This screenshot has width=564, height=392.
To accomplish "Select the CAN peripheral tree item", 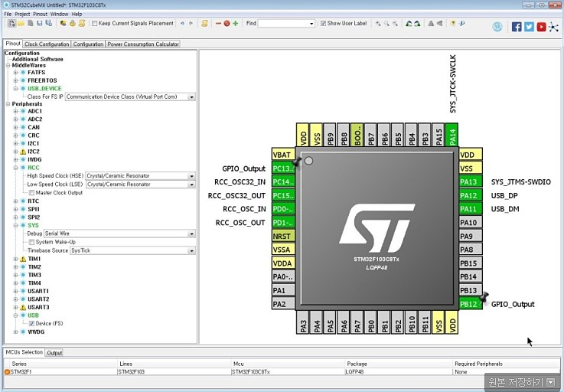I will [x=34, y=127].
